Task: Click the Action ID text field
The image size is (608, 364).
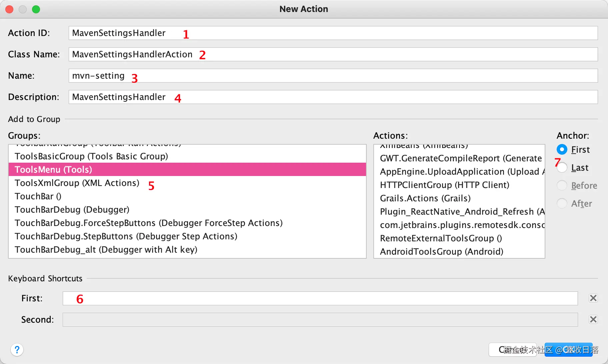Action: point(333,33)
